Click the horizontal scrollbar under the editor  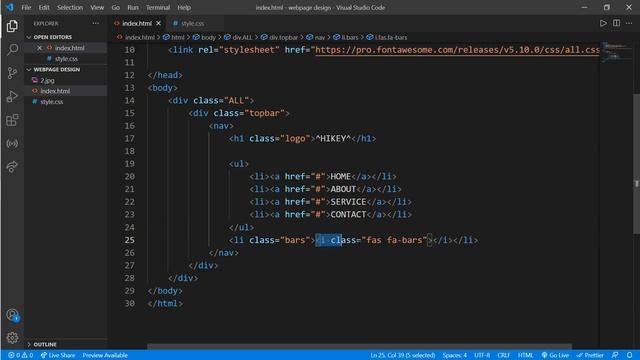359,347
